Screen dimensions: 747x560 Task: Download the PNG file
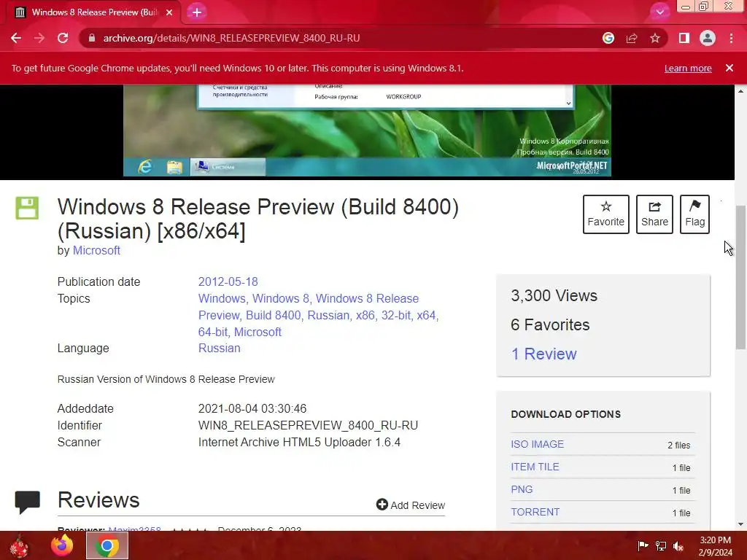pos(522,489)
